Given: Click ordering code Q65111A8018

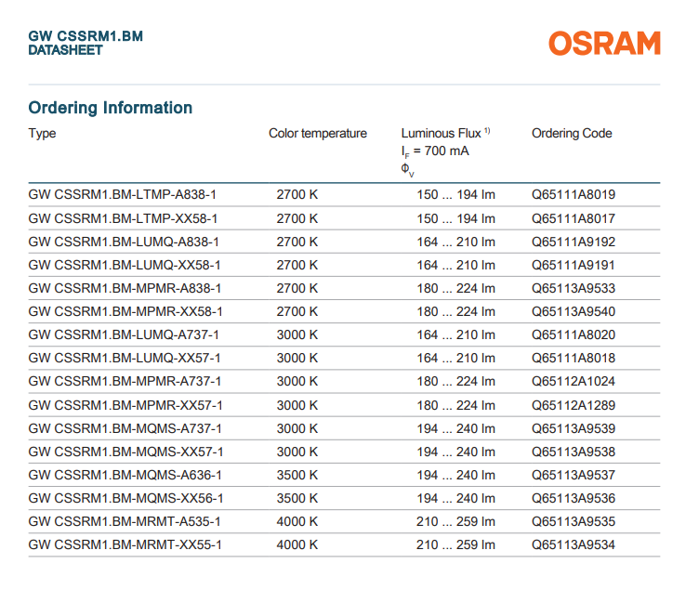Looking at the screenshot, I should point(574,358).
